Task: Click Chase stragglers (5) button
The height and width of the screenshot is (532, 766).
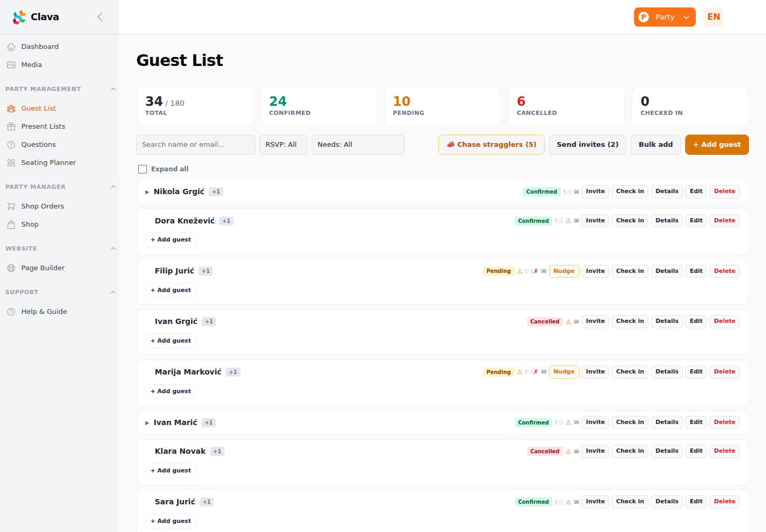Action: 492,145
